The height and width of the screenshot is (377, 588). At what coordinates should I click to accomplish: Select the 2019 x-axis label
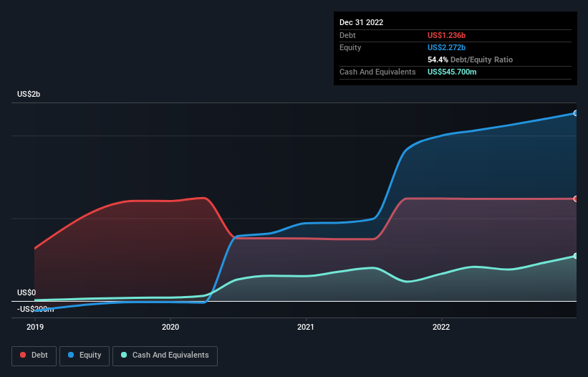[35, 327]
